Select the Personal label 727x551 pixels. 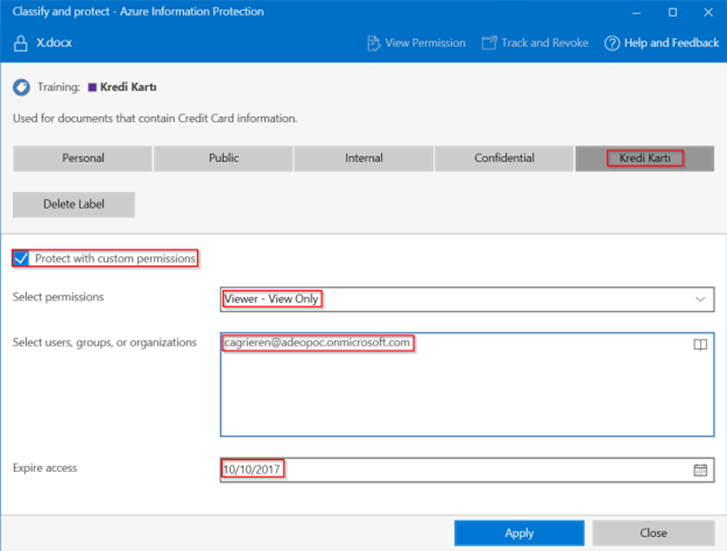tap(83, 158)
